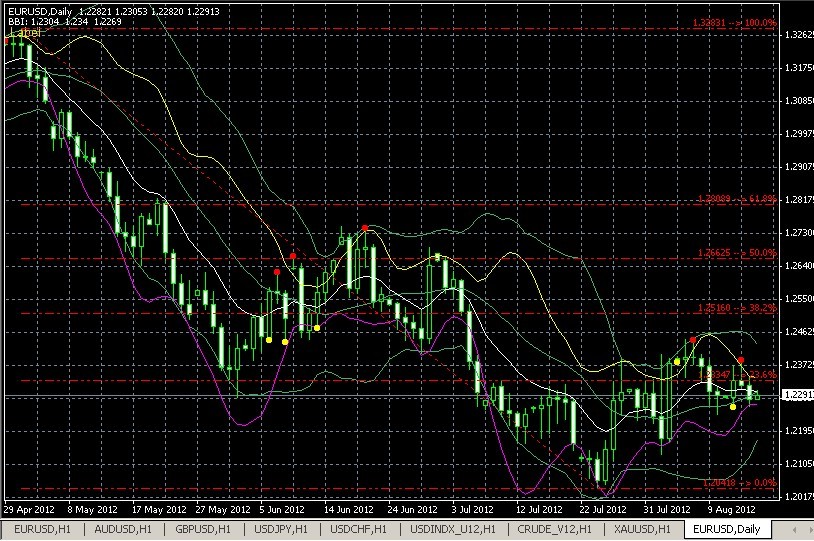Viewport: 814px width, 541px height.
Task: Select the GBPUSD,H1 chart tab
Action: pyautogui.click(x=203, y=530)
